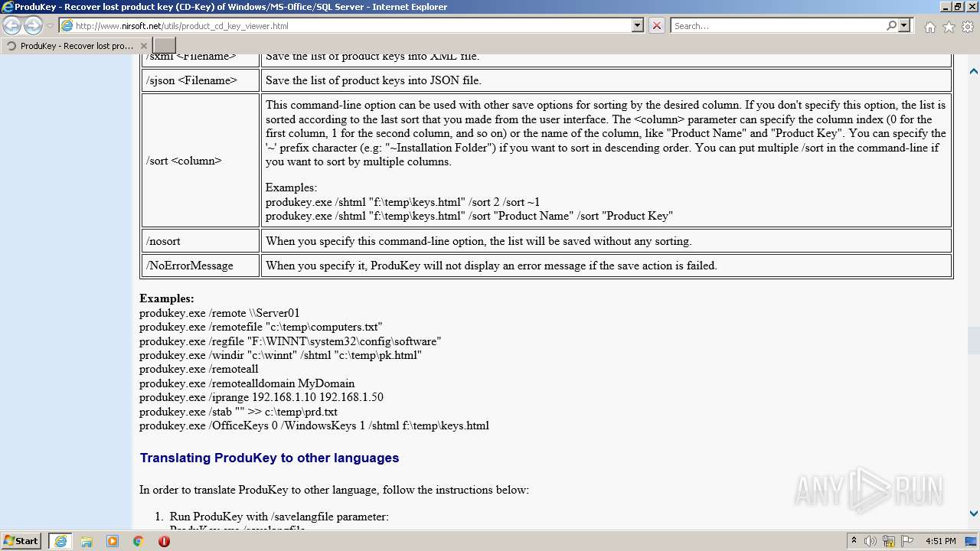980x551 pixels.
Task: Click the /sort <column> option cell
Action: [x=201, y=161]
